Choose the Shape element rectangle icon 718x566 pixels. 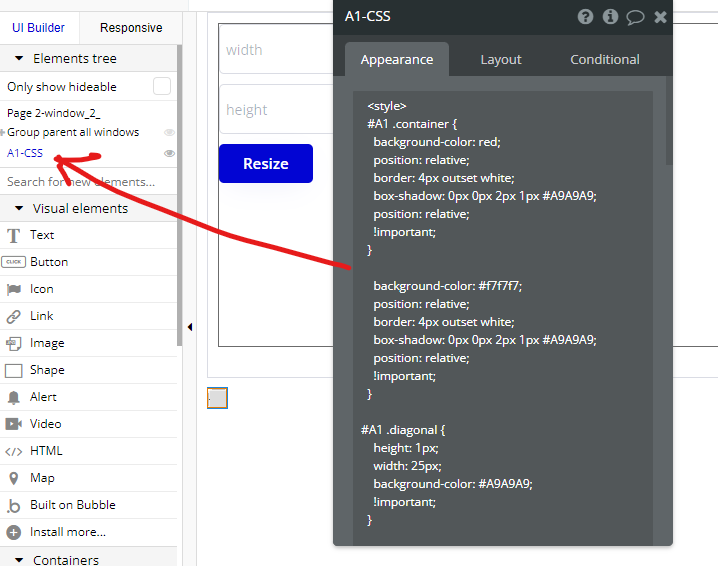click(x=13, y=370)
